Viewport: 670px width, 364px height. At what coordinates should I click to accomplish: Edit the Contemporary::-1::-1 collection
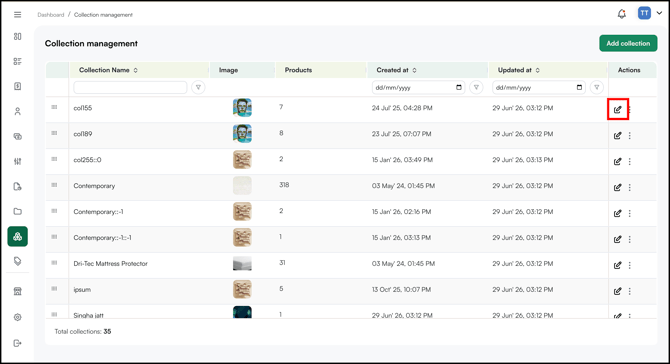pos(617,239)
